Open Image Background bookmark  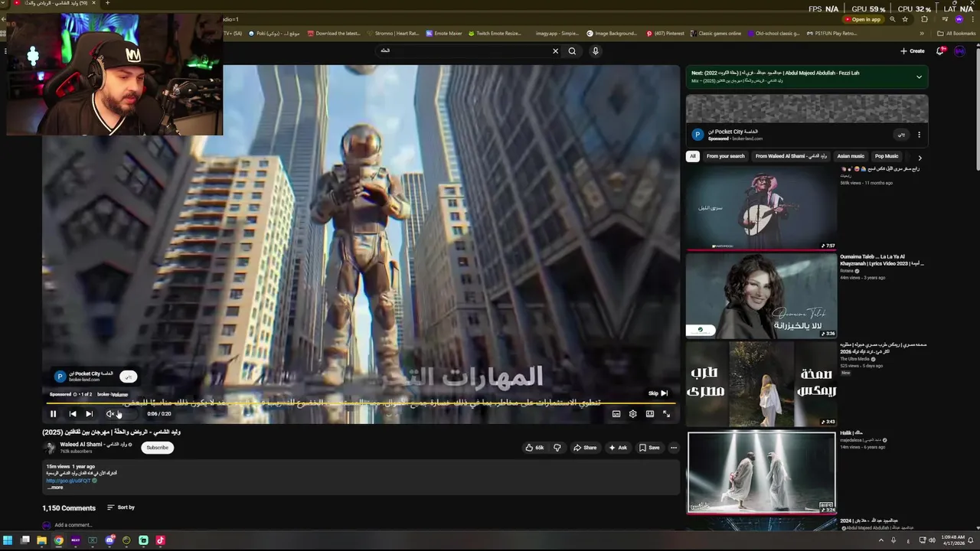click(612, 34)
